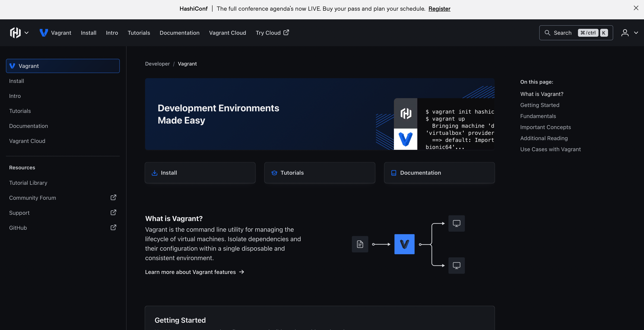This screenshot has width=644, height=330.
Task: Click the book icon on Documentation card
Action: coord(394,173)
